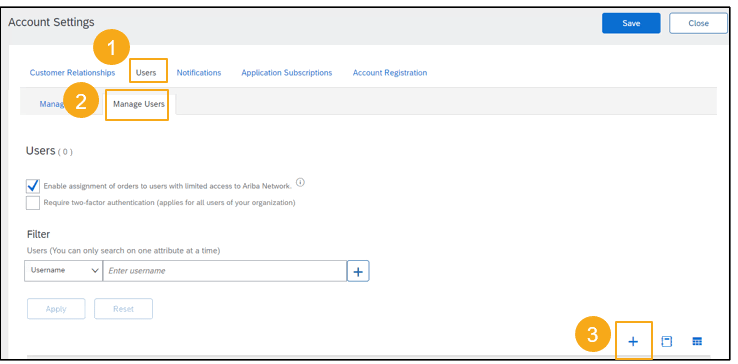
Task: Open the Account Registration tab
Action: 390,73
